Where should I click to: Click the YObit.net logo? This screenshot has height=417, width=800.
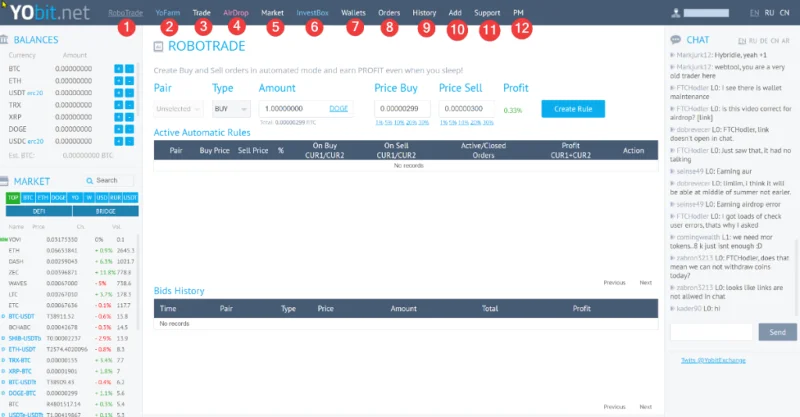click(x=49, y=12)
